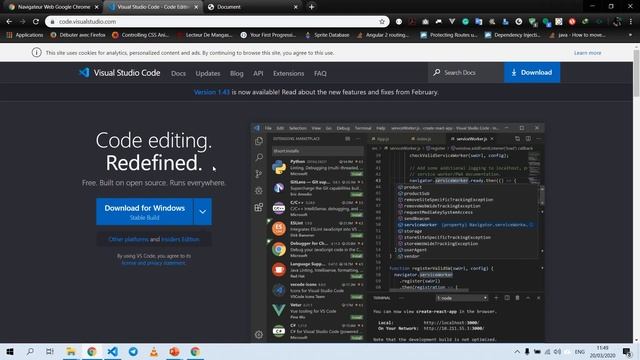Screen dimensions: 640x360
Task: Open Telegram from the taskbar
Action: (x=133, y=351)
